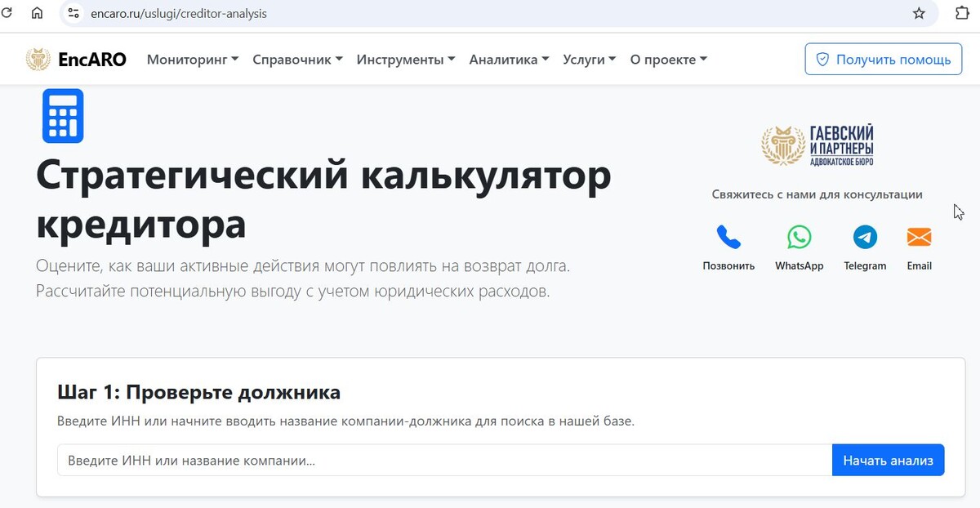Click the blue calculator icon above the title

[x=63, y=116]
